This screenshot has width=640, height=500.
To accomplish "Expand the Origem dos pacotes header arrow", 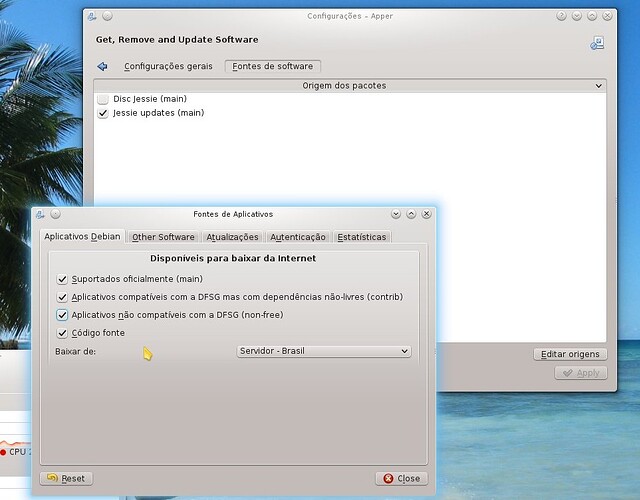I will (x=598, y=86).
